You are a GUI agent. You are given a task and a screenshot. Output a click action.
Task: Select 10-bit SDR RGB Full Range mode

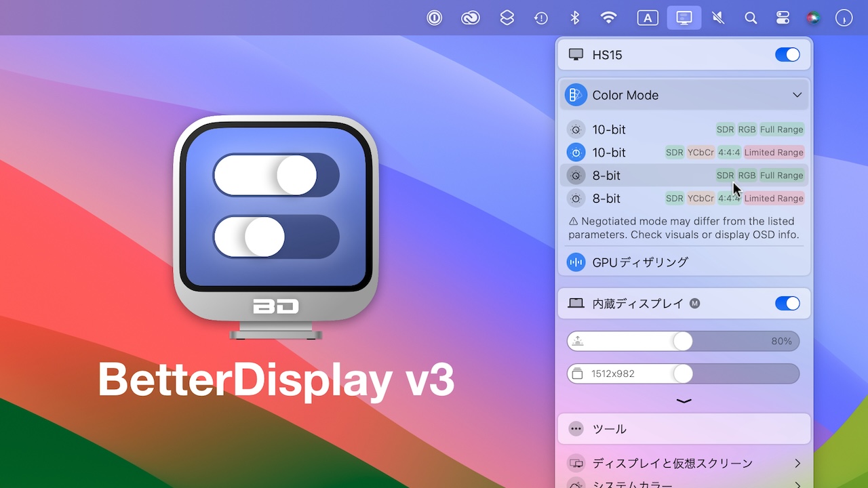(684, 129)
